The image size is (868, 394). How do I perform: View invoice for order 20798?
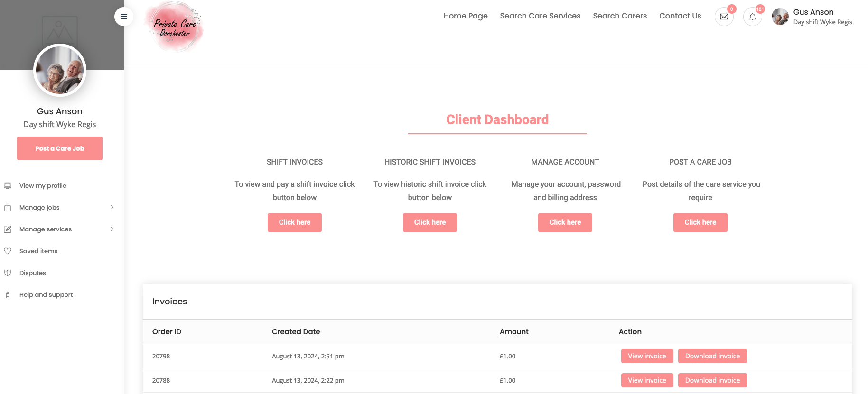click(647, 356)
